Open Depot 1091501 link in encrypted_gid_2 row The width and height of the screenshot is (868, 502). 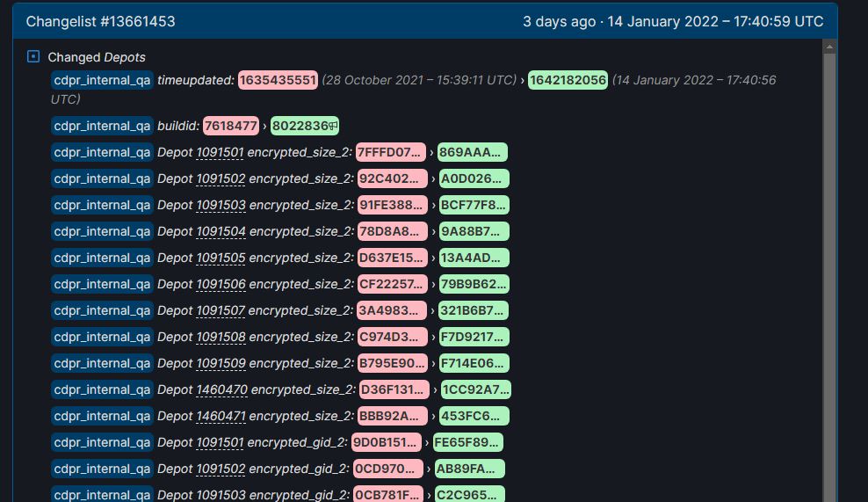pyautogui.click(x=220, y=442)
